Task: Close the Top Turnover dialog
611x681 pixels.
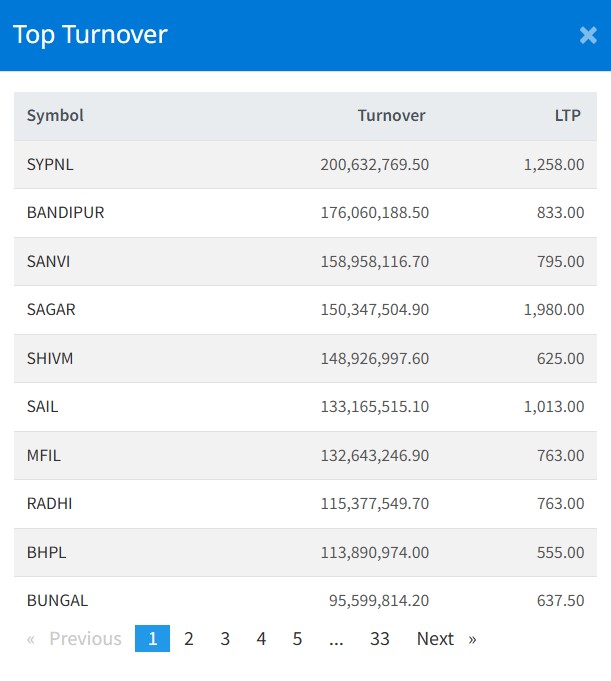Action: tap(588, 35)
